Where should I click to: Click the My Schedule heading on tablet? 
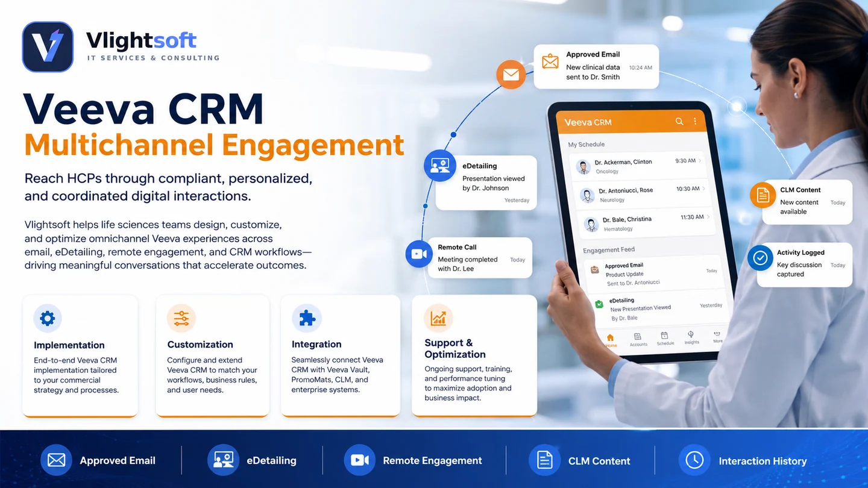click(587, 145)
